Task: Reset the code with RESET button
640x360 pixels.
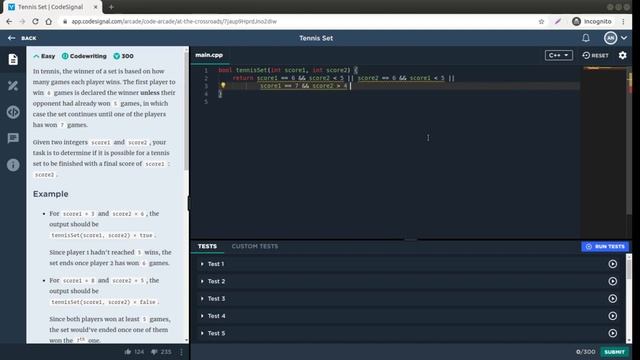Action: (596, 55)
